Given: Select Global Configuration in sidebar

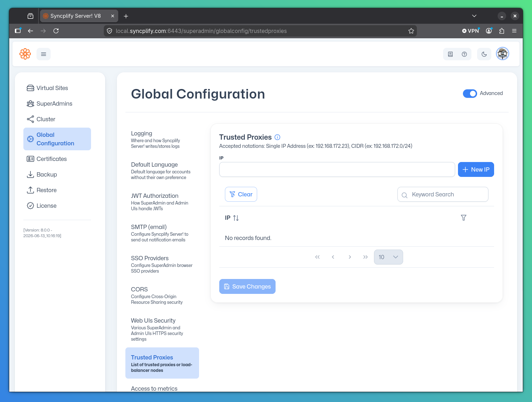Looking at the screenshot, I should click(57, 139).
